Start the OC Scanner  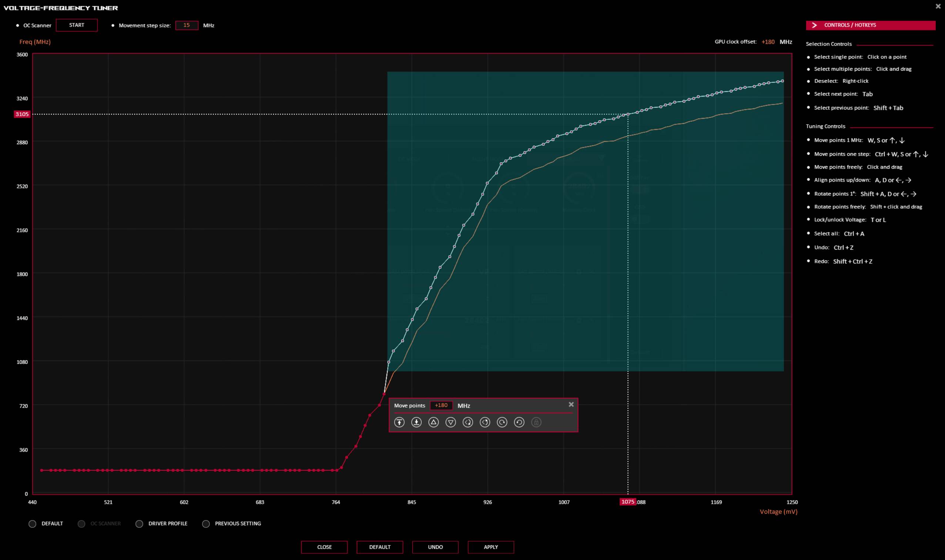77,25
